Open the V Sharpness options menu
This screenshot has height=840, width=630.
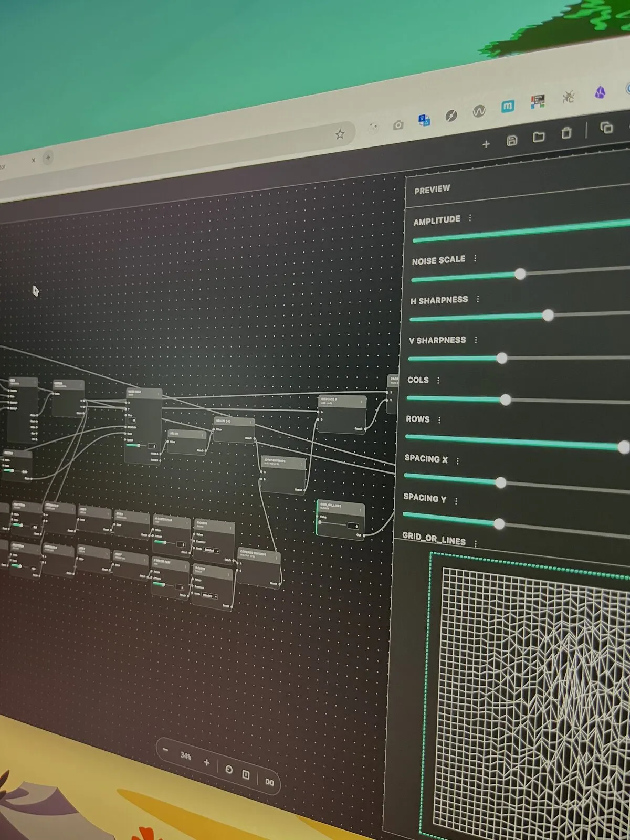476,340
